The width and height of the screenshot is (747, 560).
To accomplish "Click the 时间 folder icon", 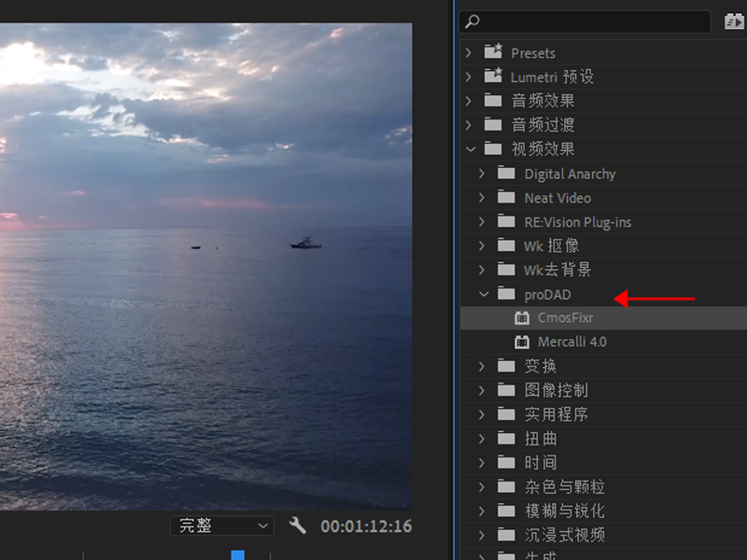I will 506,462.
